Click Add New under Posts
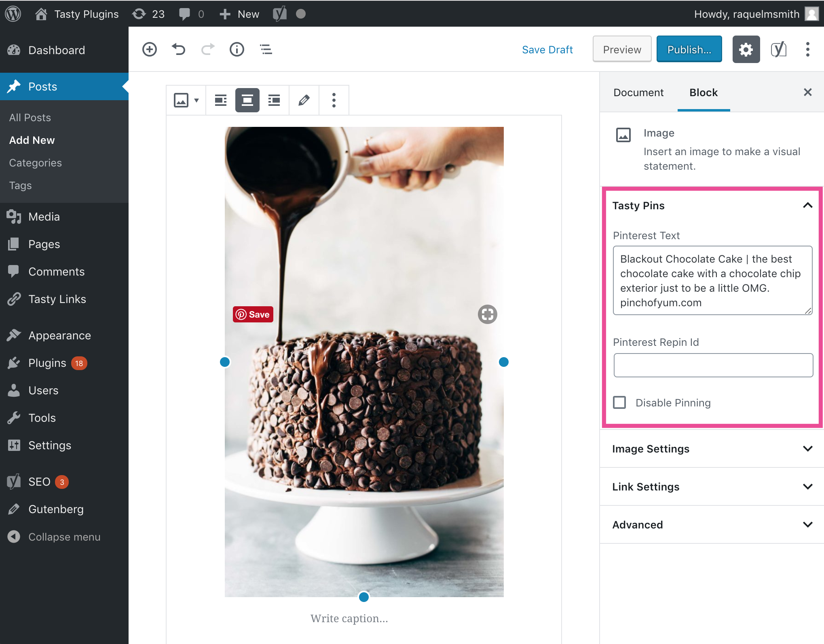Viewport: 824px width, 644px height. (32, 140)
